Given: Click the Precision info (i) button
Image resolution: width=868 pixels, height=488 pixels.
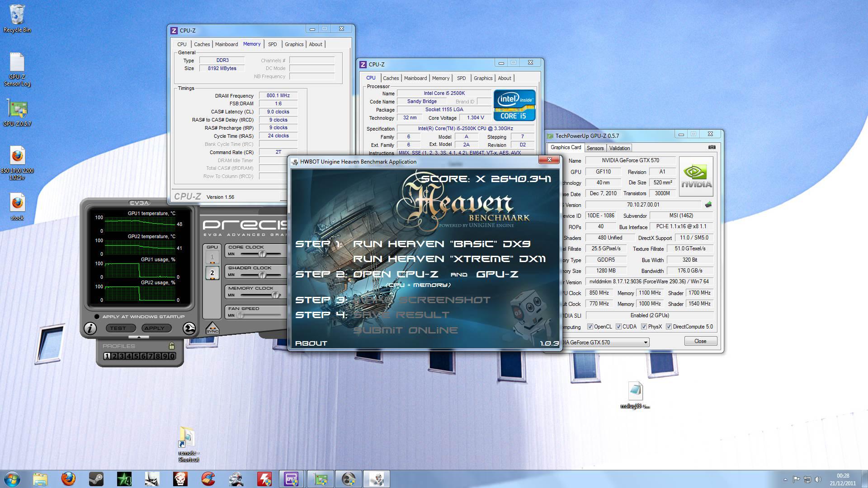Looking at the screenshot, I should (x=90, y=328).
